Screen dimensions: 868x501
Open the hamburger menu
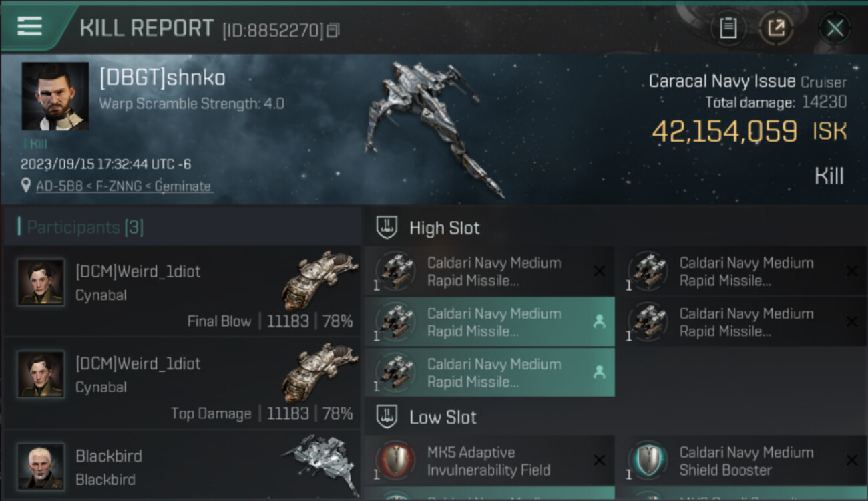[x=29, y=26]
